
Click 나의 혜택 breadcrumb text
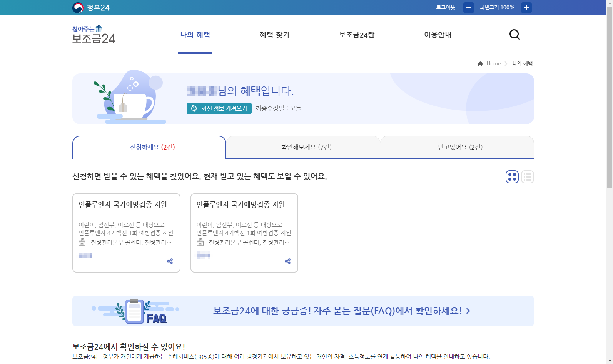coord(523,63)
